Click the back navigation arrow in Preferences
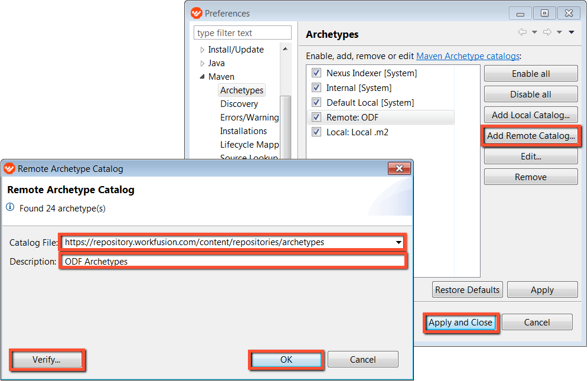The image size is (588, 381). tap(522, 32)
